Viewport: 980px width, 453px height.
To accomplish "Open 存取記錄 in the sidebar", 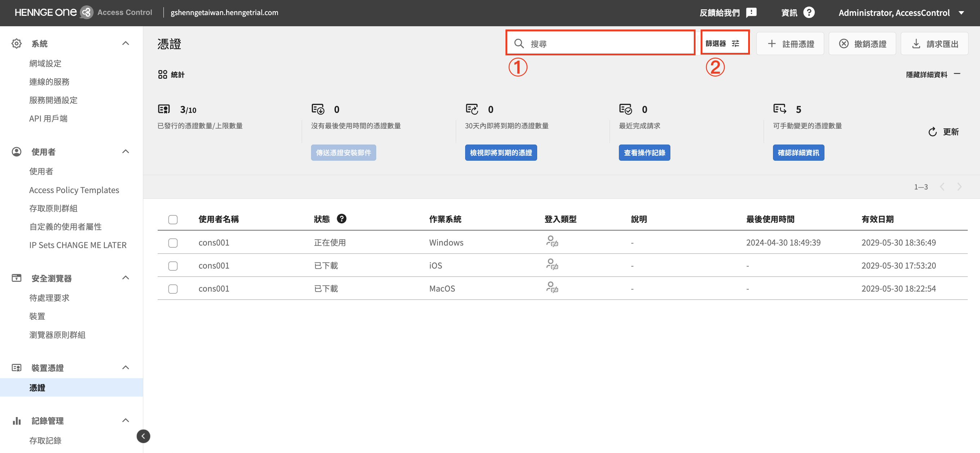I will click(45, 440).
